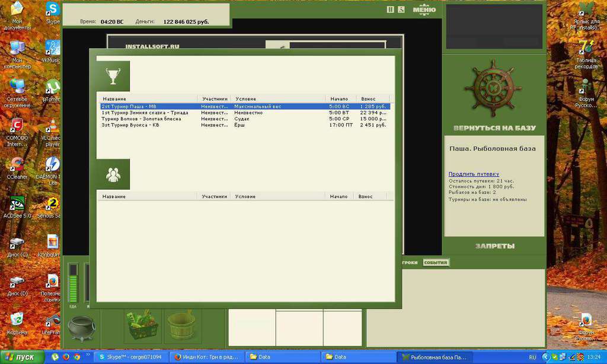Click the participants group icon

[113, 174]
